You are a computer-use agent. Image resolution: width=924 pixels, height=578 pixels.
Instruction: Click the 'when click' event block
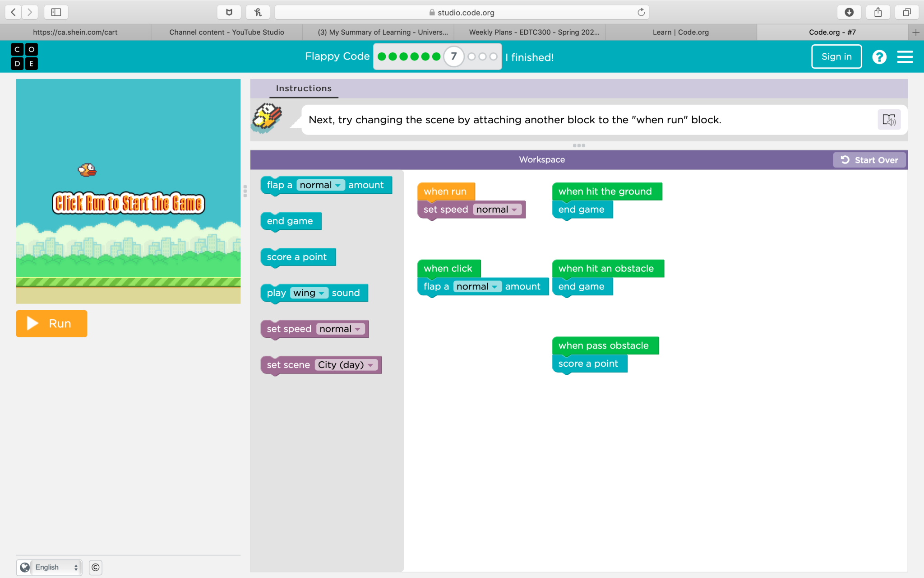coord(447,268)
